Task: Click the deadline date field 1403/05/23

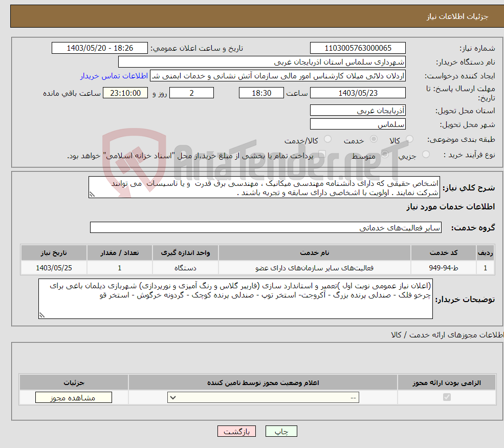Action: pyautogui.click(x=358, y=93)
